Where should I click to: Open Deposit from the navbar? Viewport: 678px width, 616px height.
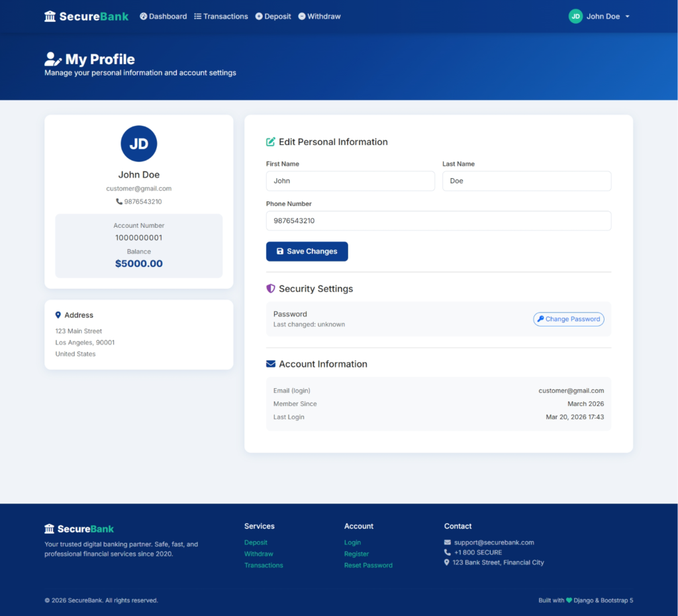click(x=273, y=17)
